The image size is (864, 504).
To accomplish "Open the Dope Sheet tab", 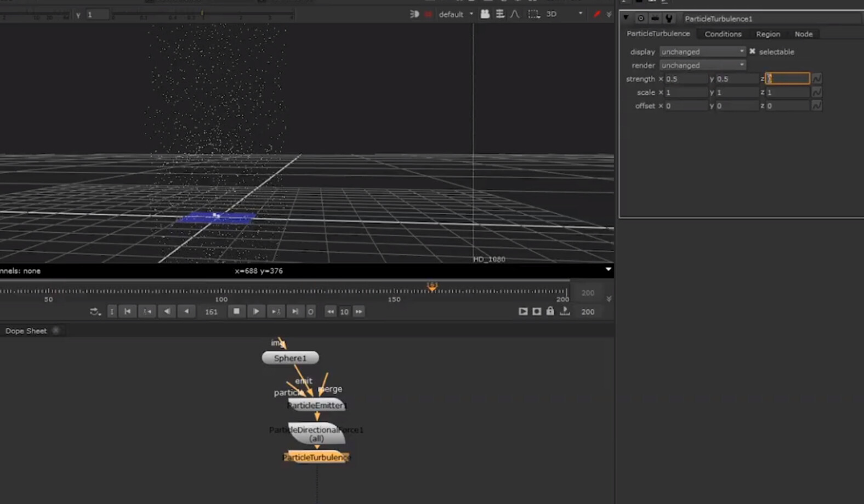I will (x=26, y=331).
